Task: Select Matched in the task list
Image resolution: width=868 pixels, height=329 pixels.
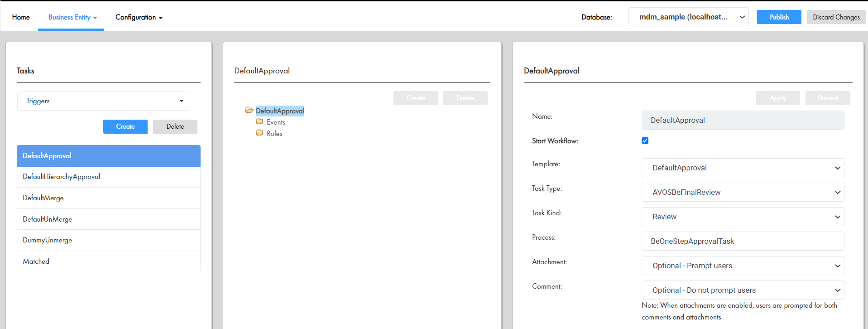Action: pos(109,261)
